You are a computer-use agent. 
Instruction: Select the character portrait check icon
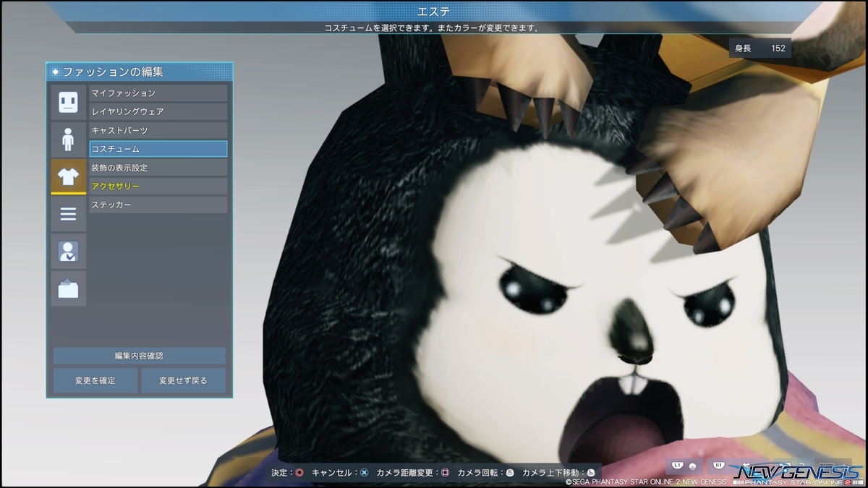pos(68,252)
